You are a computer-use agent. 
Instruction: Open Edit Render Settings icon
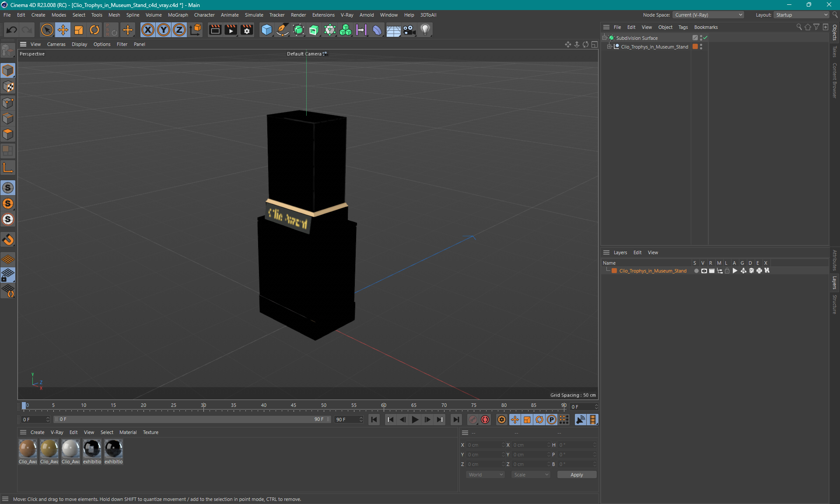(x=247, y=30)
